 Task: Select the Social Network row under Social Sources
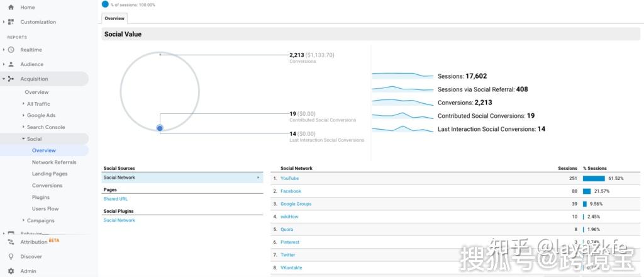182,178
